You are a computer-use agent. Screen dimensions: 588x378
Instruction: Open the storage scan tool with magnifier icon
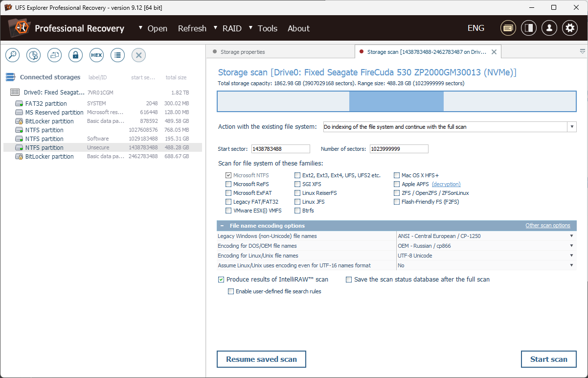[x=12, y=55]
